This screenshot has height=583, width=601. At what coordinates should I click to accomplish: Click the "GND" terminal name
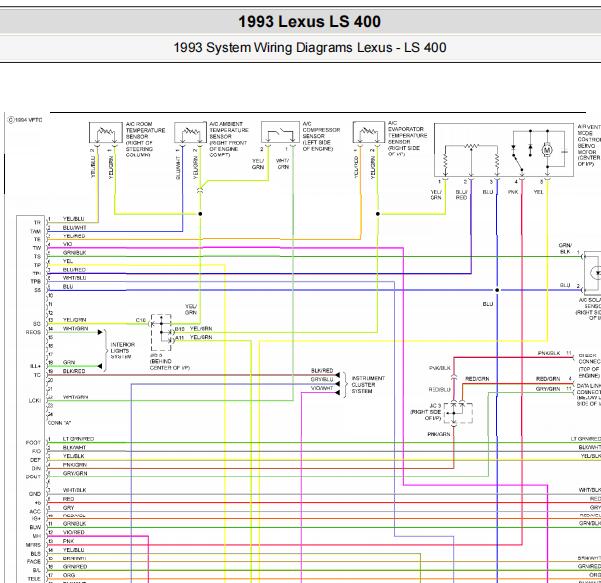click(35, 494)
